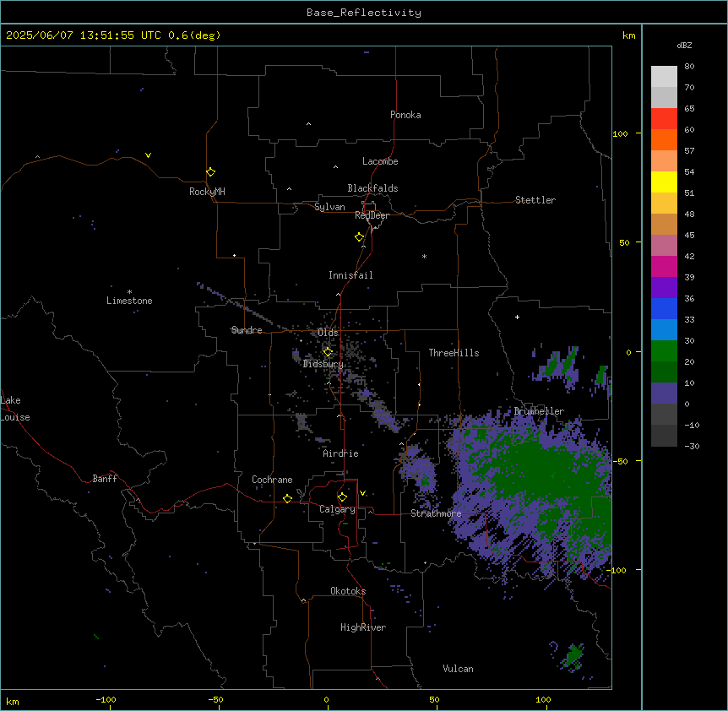Screen dimensions: 728x711
Task: Click the Cochrane label
Action: pos(272,480)
